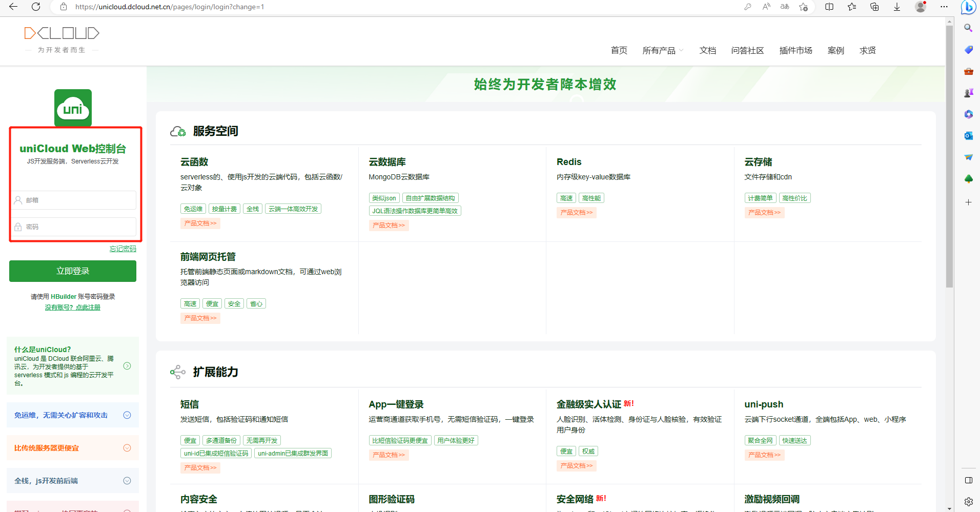Click the DCloud logo
The width and height of the screenshot is (980, 512).
[x=62, y=39]
